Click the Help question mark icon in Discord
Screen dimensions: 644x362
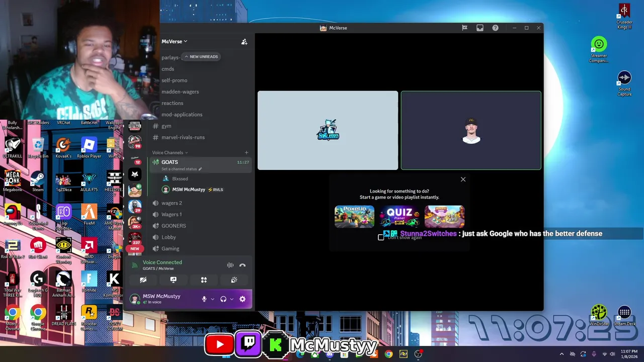(x=495, y=28)
